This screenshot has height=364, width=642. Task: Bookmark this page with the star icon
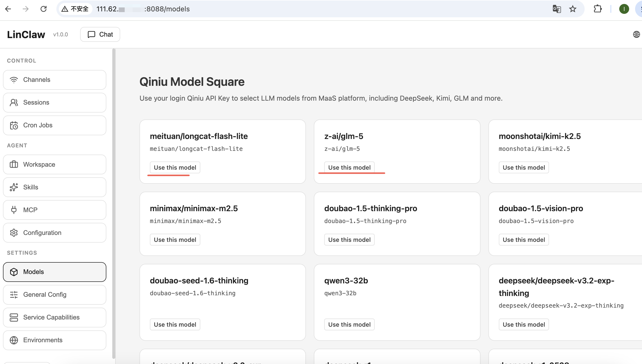tap(573, 9)
